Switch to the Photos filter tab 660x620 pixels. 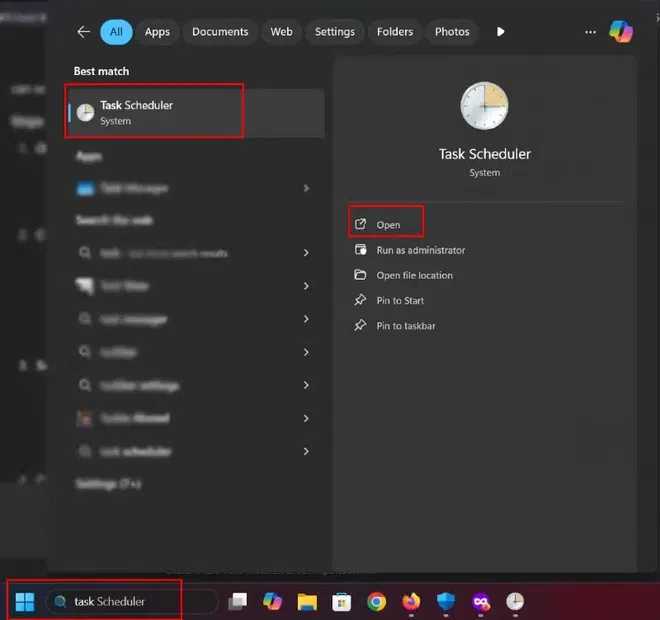click(452, 32)
